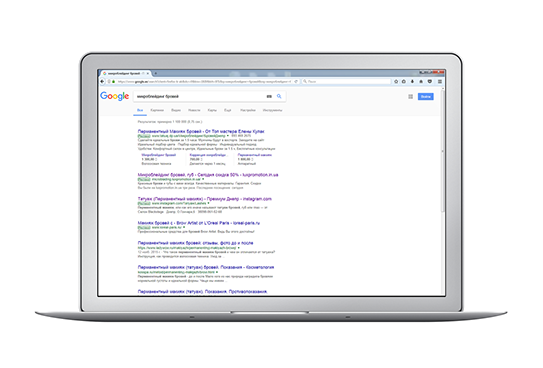This screenshot has height=368, width=543.
Task: Open the Инструменты search tools tab
Action: tap(273, 110)
